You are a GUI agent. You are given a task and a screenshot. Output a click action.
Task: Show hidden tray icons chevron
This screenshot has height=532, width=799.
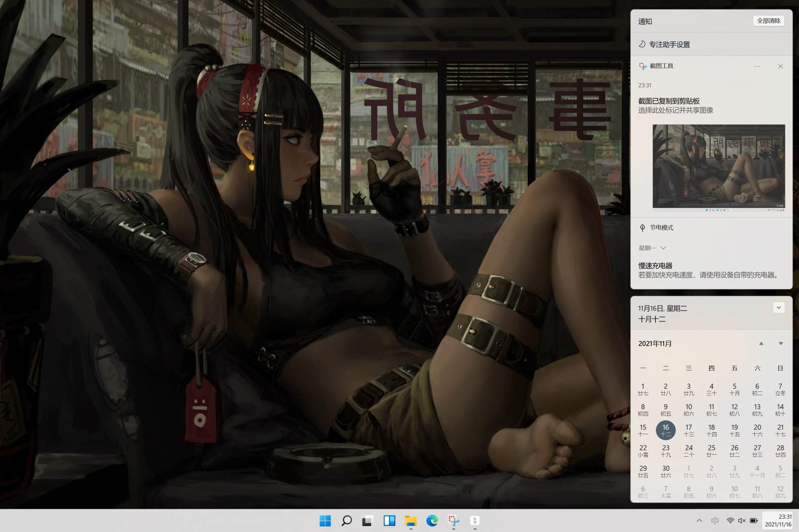click(x=699, y=520)
